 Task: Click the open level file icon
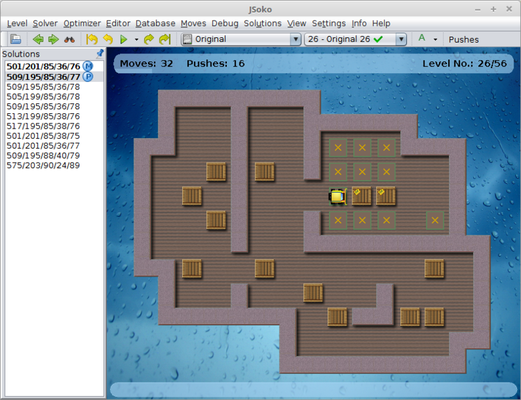[x=15, y=39]
